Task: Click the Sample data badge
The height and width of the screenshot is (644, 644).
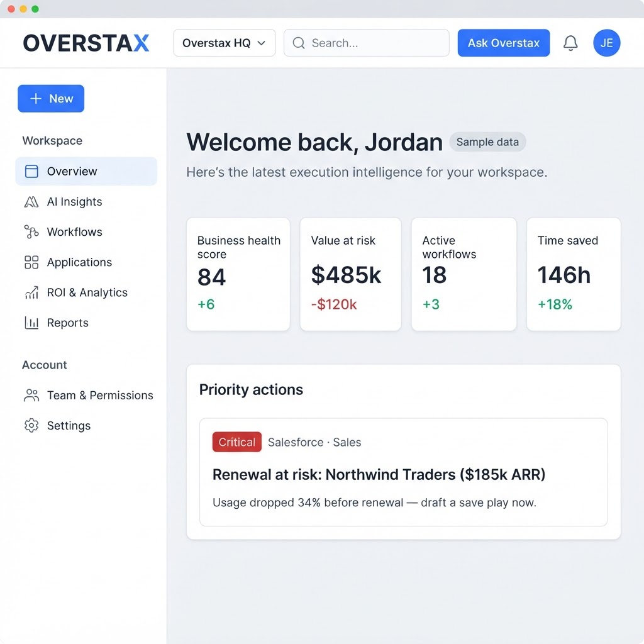Action: pos(487,142)
